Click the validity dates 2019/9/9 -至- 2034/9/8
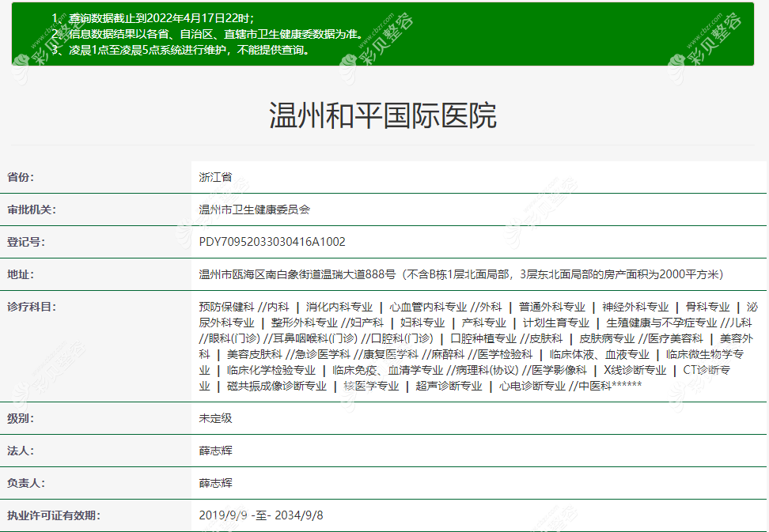Viewport: 769px width, 532px height. click(x=261, y=515)
